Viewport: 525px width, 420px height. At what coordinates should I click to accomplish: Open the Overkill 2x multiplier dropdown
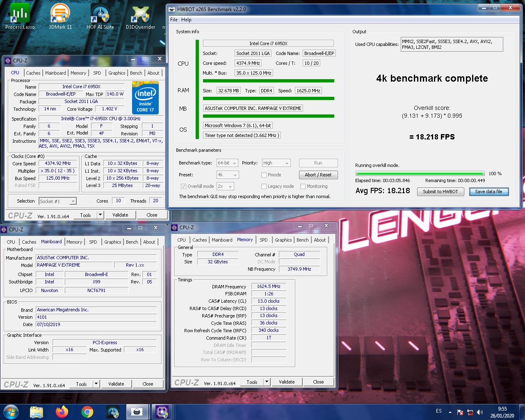point(225,186)
